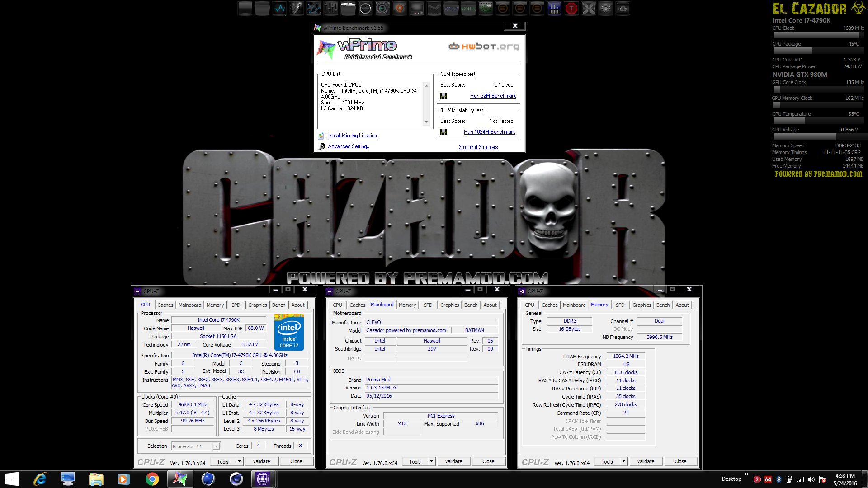
Task: Click the wrench icon beside Advanced Settings
Action: tap(321, 146)
